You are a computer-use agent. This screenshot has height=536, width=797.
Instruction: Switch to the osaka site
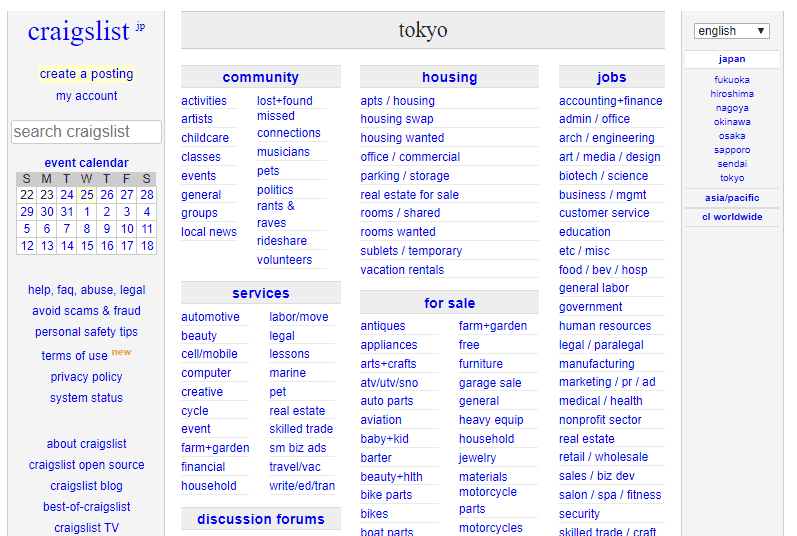tap(732, 136)
